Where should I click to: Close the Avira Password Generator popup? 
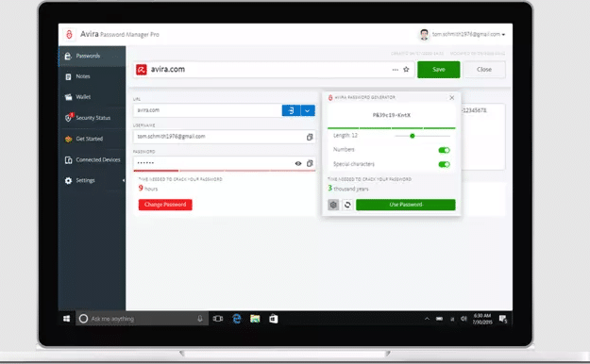point(451,97)
